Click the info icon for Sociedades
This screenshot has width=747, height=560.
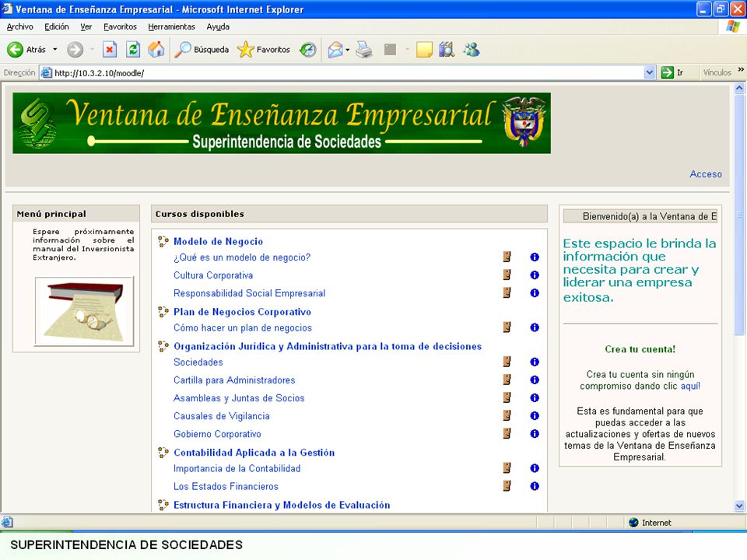(535, 362)
